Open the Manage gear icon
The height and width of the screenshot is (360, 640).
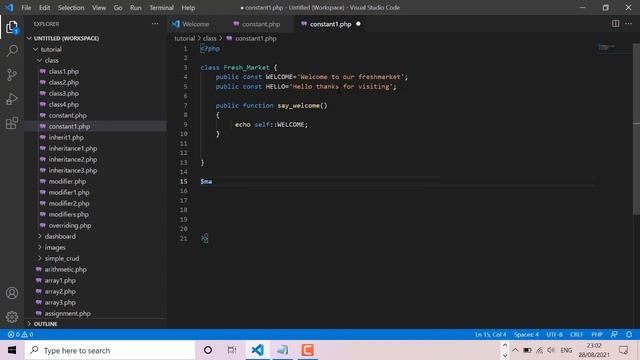coord(12,316)
